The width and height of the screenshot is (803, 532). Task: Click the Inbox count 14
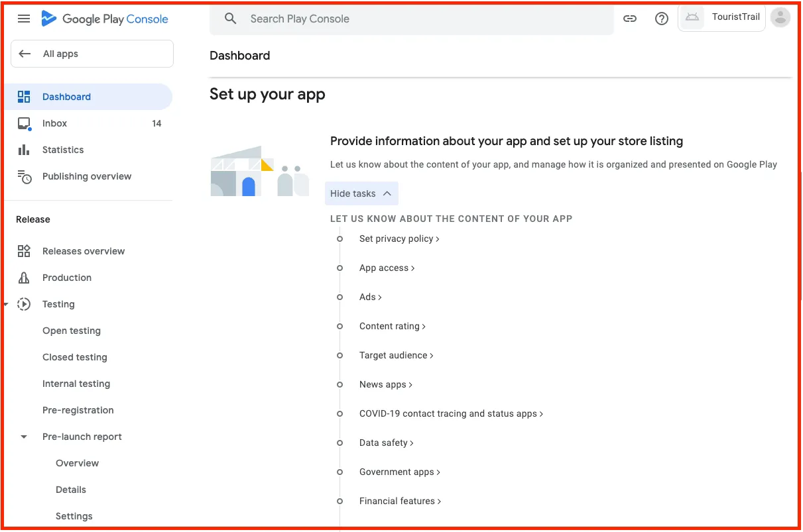(x=156, y=123)
